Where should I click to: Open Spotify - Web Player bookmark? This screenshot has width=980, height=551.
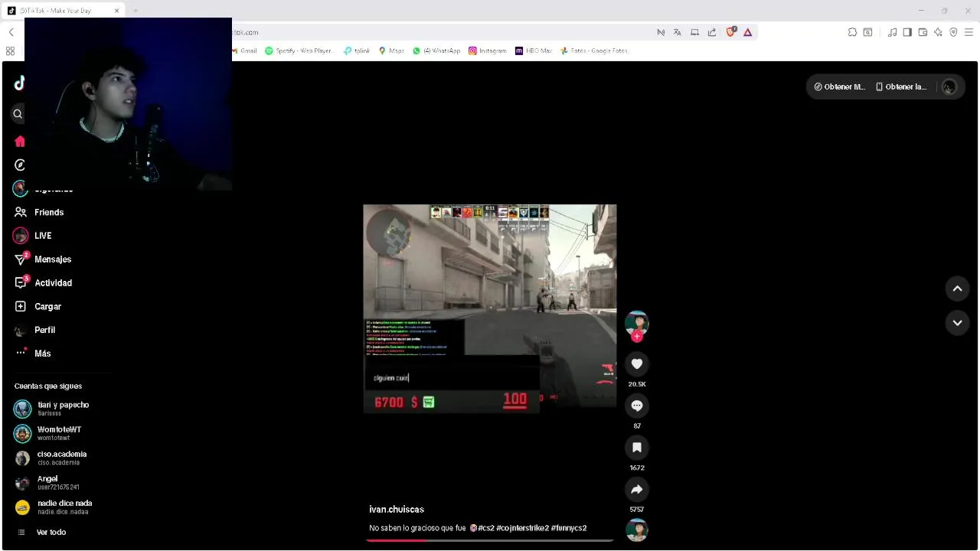299,51
